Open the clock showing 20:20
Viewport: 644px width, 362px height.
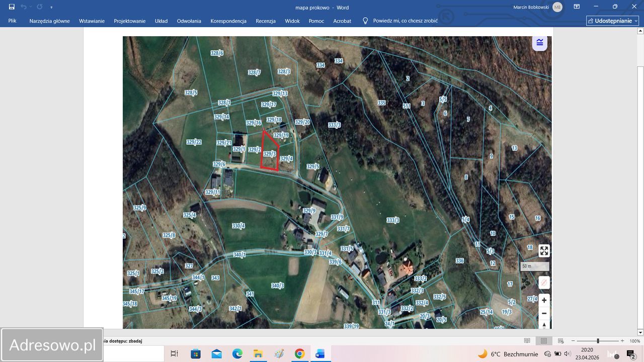(x=587, y=354)
